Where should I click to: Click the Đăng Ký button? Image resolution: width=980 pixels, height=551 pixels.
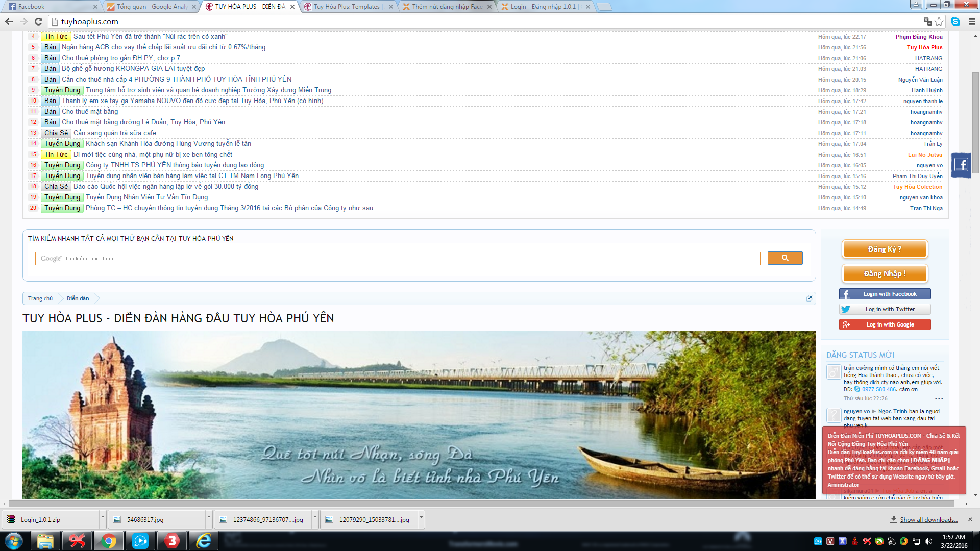(885, 249)
